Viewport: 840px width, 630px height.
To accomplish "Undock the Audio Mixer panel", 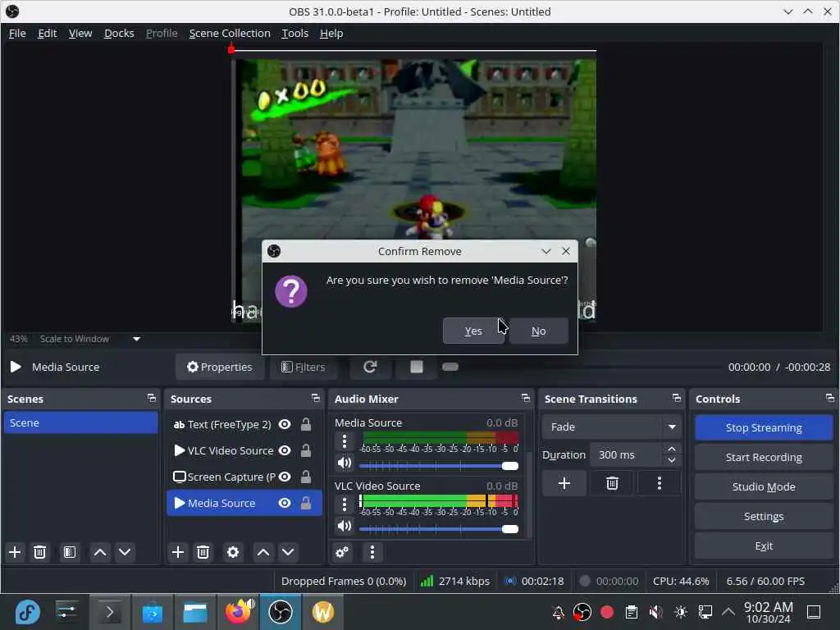I will coord(526,398).
